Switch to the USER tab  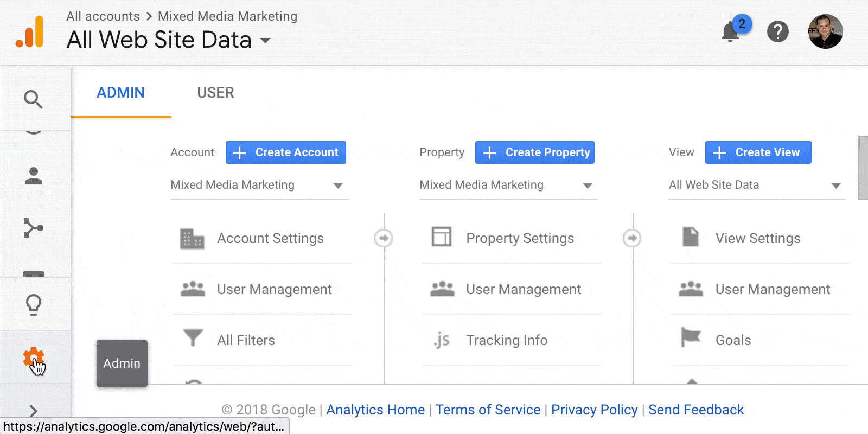coord(215,93)
